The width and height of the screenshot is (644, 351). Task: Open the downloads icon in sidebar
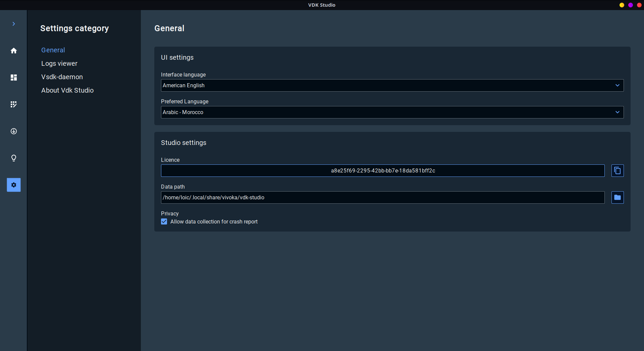[x=14, y=131]
